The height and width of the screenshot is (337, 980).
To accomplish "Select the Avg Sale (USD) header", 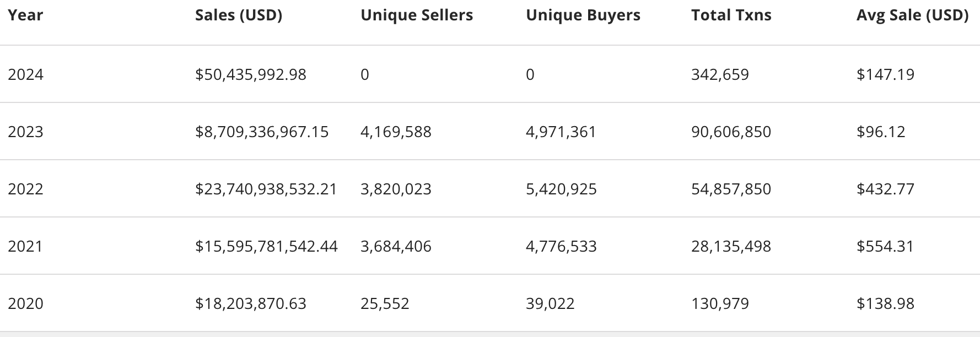I will click(912, 15).
